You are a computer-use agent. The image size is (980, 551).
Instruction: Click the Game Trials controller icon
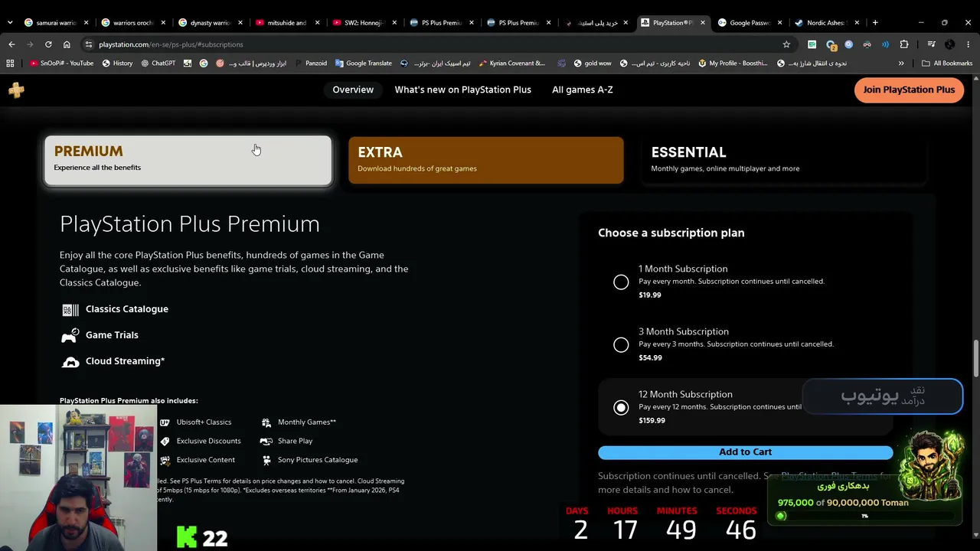pyautogui.click(x=70, y=335)
